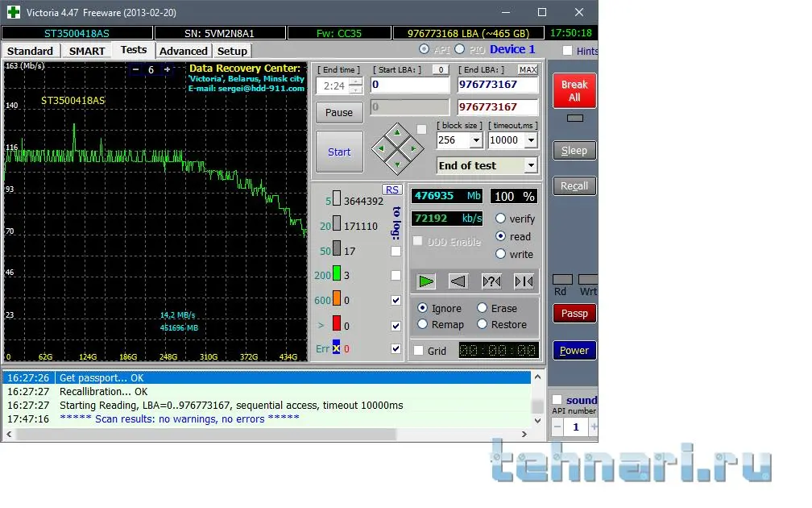Select the Restore radio option
Screen dimensions: 812x508
click(x=482, y=324)
